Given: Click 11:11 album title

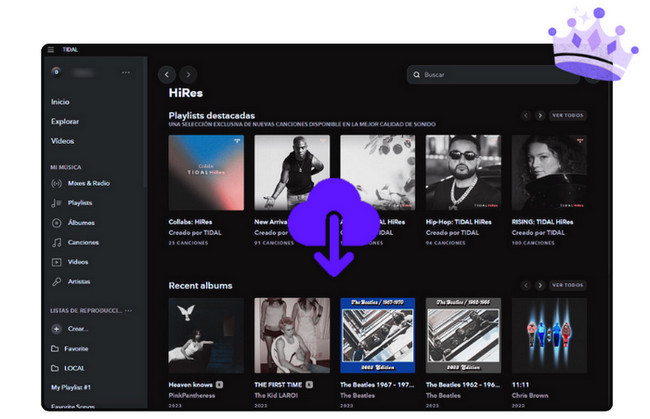Looking at the screenshot, I should click(520, 385).
